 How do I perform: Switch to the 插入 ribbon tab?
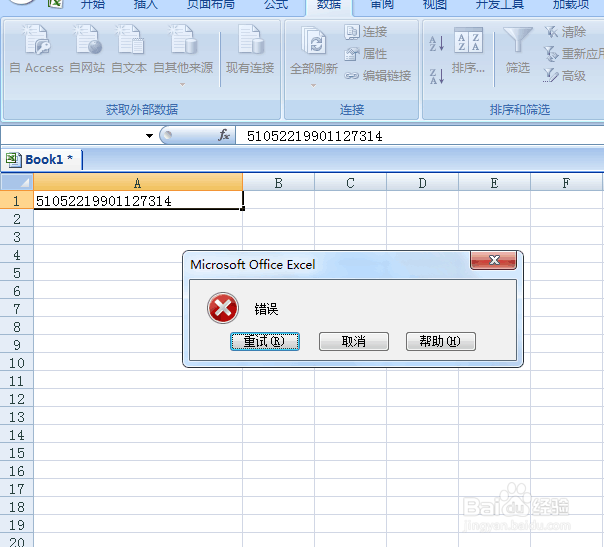click(x=145, y=5)
